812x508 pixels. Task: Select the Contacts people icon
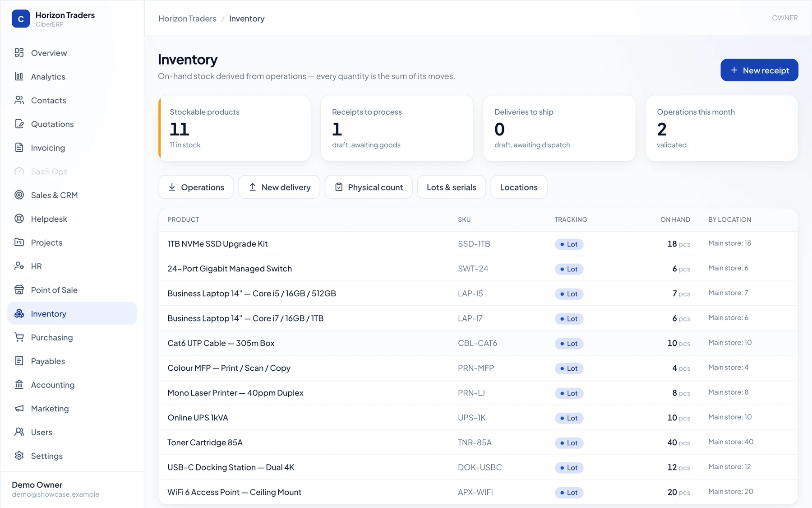click(x=19, y=100)
